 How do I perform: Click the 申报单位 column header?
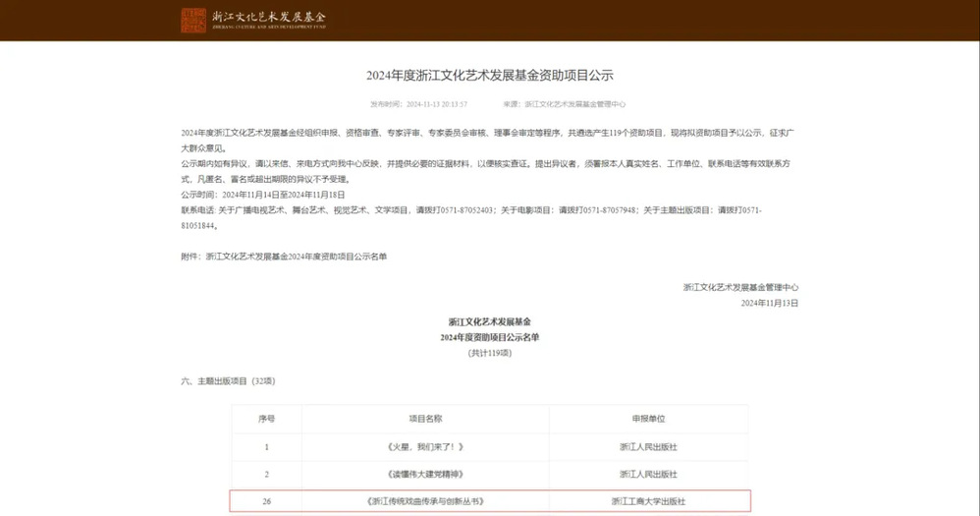[x=649, y=419]
